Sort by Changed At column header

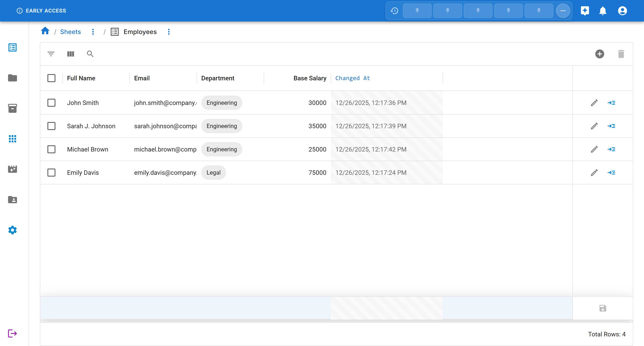point(352,78)
